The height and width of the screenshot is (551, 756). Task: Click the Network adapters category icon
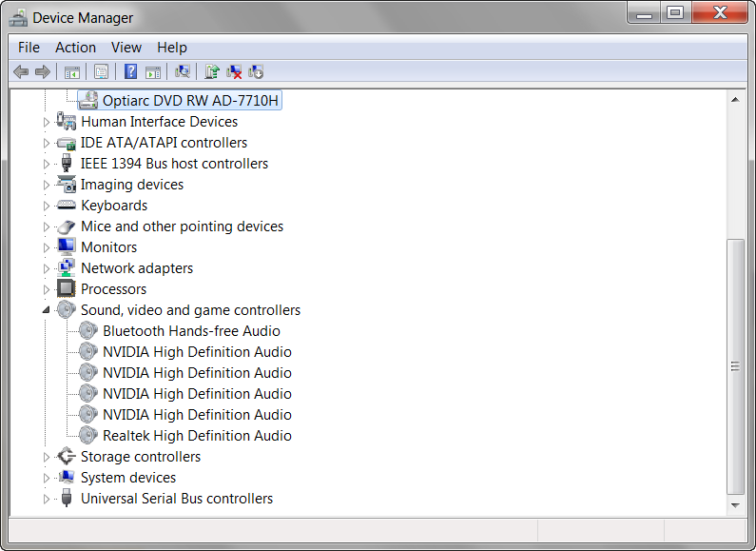[66, 267]
